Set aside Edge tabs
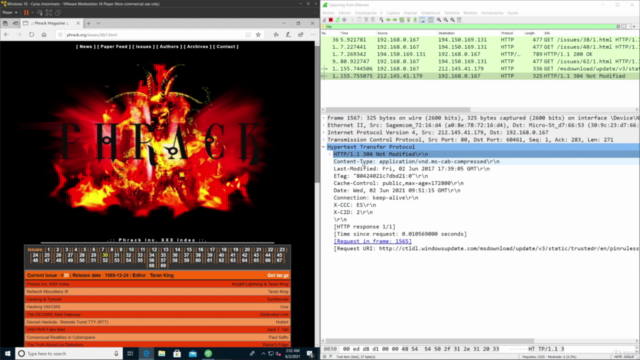The height and width of the screenshot is (360, 640). coord(15,23)
